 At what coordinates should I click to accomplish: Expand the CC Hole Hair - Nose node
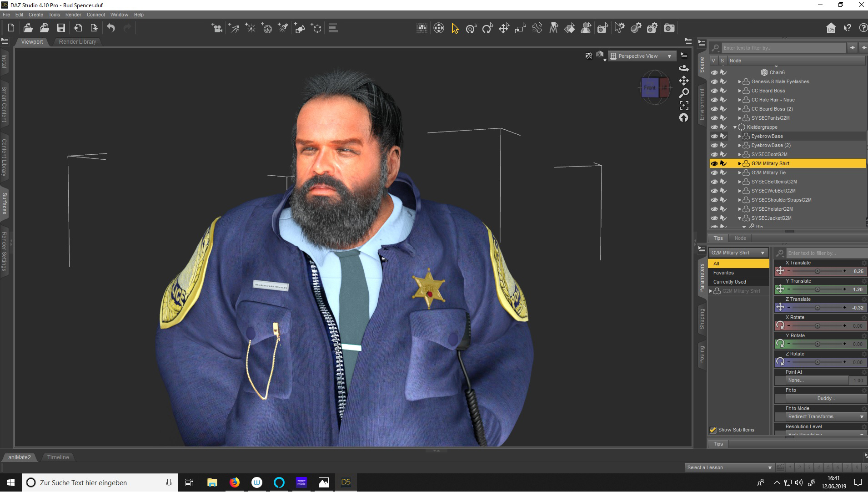click(739, 100)
